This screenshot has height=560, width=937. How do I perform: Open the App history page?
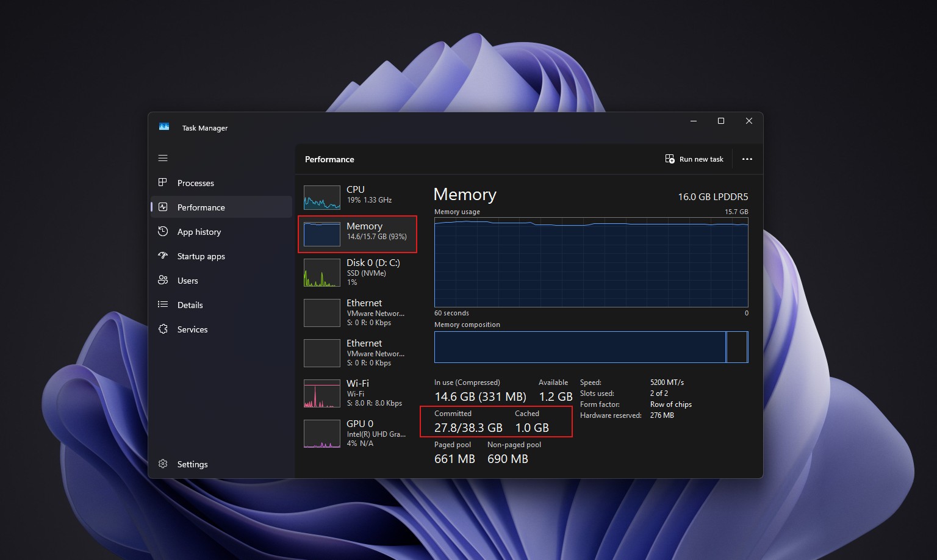tap(221, 232)
